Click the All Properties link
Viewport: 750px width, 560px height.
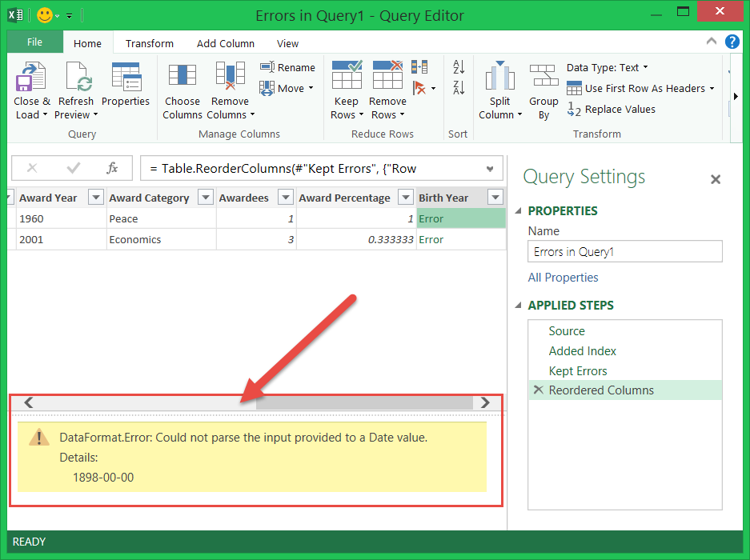click(563, 278)
